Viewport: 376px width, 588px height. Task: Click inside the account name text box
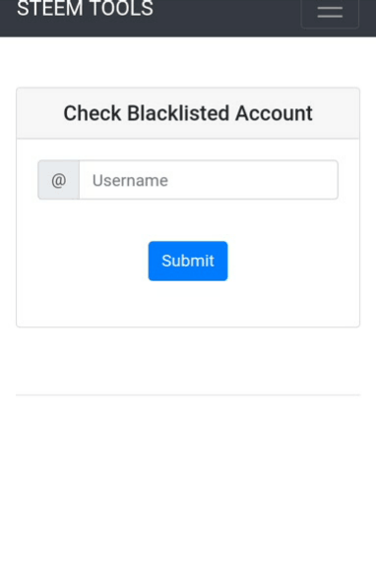[x=209, y=180]
